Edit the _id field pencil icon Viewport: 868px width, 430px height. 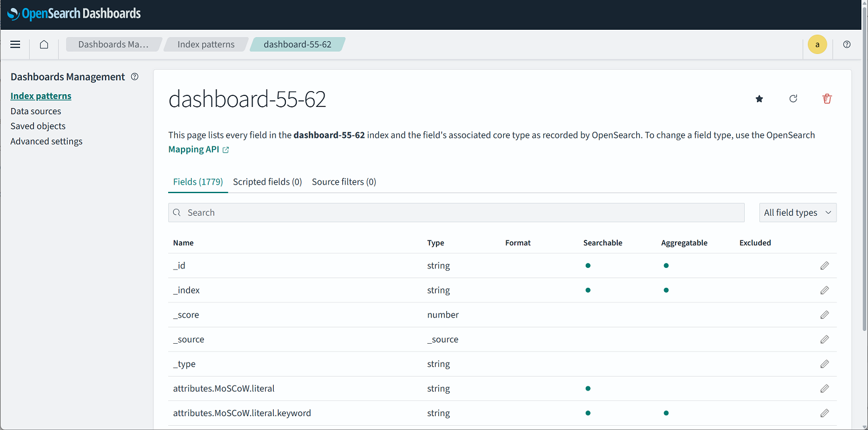pos(824,266)
